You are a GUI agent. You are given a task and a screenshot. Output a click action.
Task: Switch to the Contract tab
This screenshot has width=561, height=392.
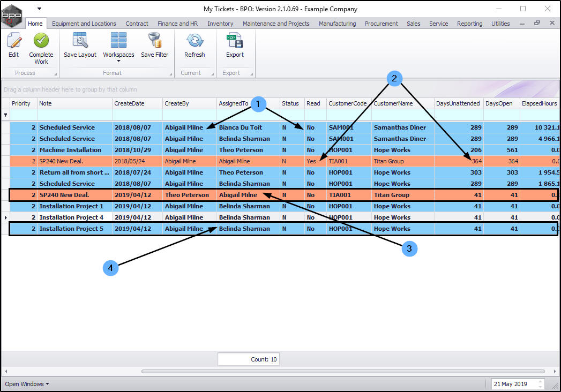137,24
